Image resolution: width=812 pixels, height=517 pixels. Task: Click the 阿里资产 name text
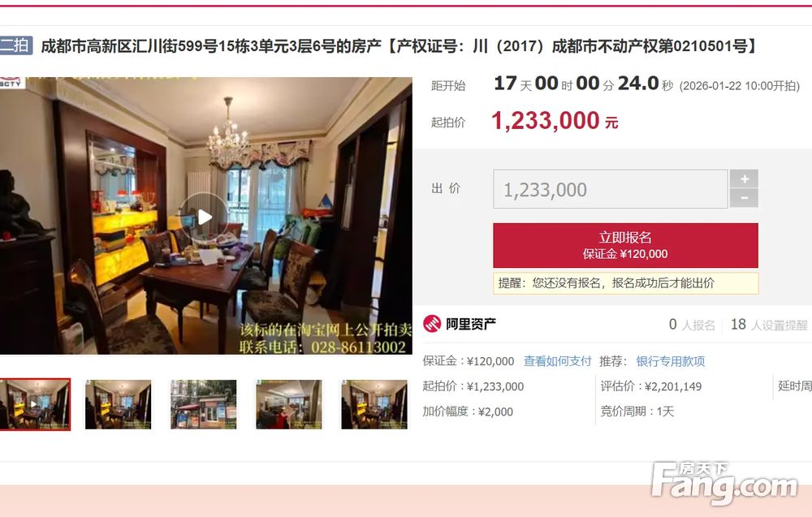471,324
